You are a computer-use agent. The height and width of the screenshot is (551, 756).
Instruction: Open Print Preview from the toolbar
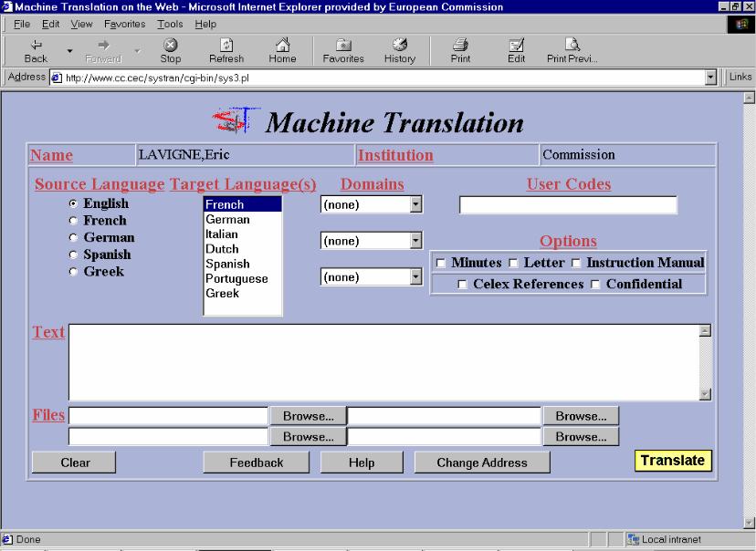point(572,51)
